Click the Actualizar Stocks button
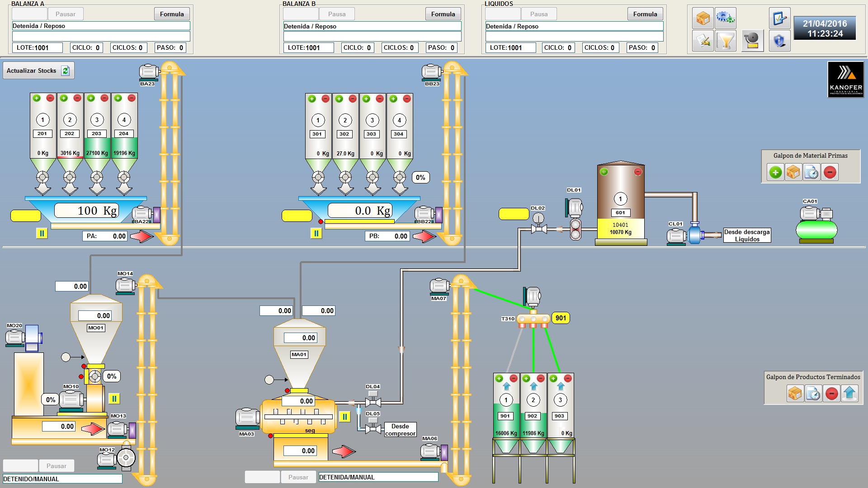Viewport: 868px width, 488px height. (x=38, y=70)
